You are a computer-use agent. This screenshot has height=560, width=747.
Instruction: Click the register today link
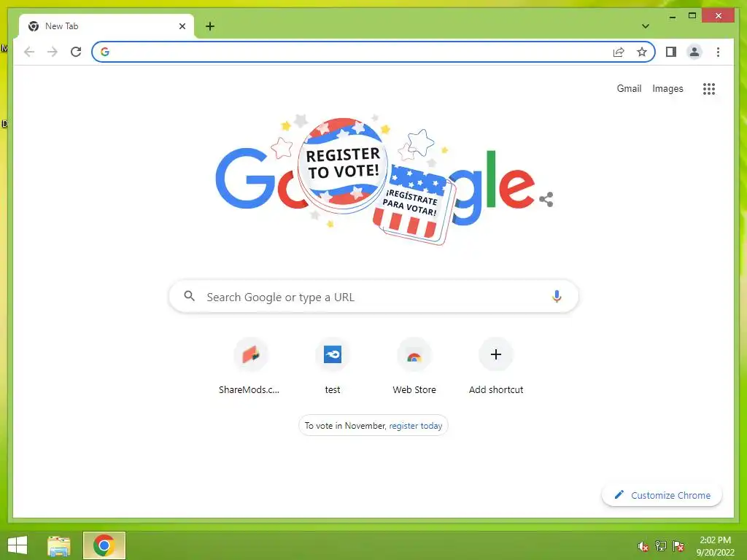click(x=415, y=426)
